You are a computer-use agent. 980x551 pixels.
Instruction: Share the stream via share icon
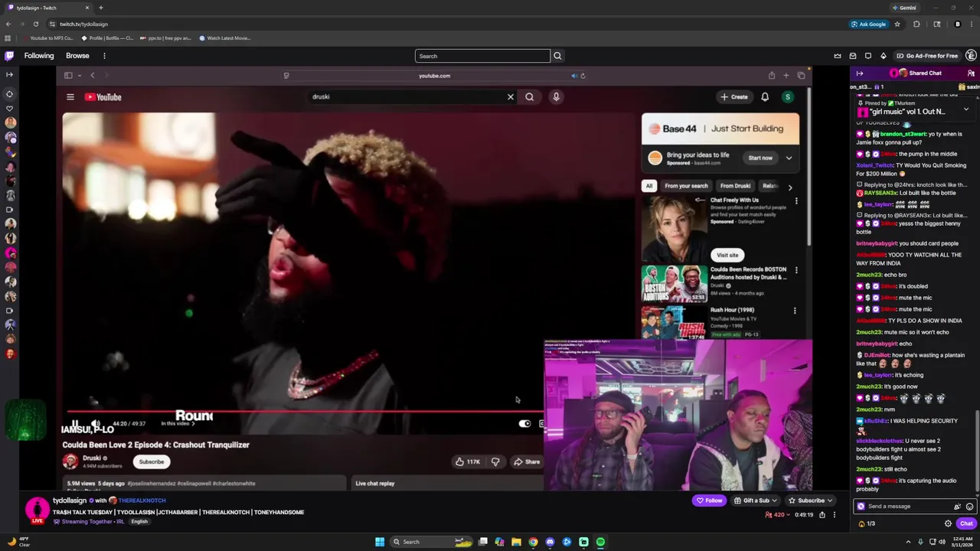tap(822, 515)
